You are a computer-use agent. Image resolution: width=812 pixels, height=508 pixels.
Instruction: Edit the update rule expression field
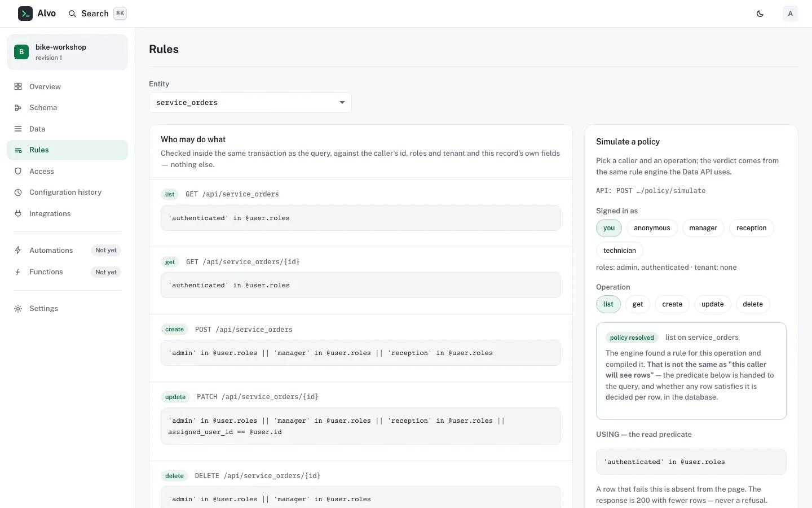(x=361, y=426)
